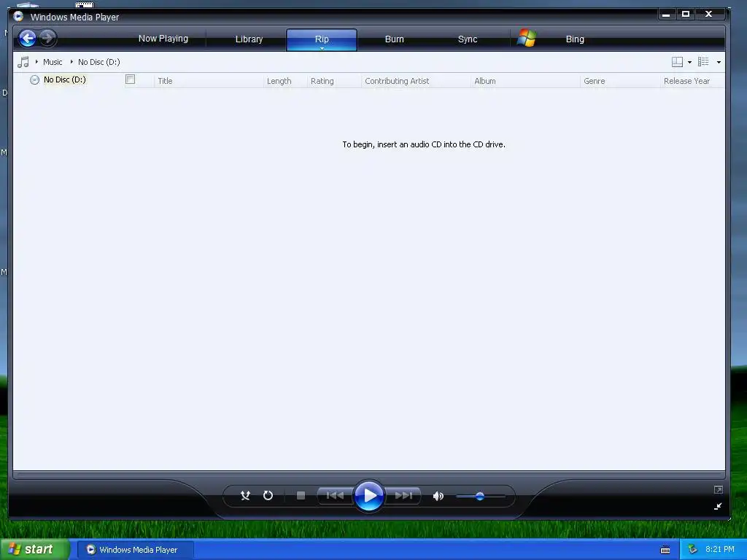Close the Windows Media Player window
Image resolution: width=747 pixels, height=560 pixels.
[709, 15]
